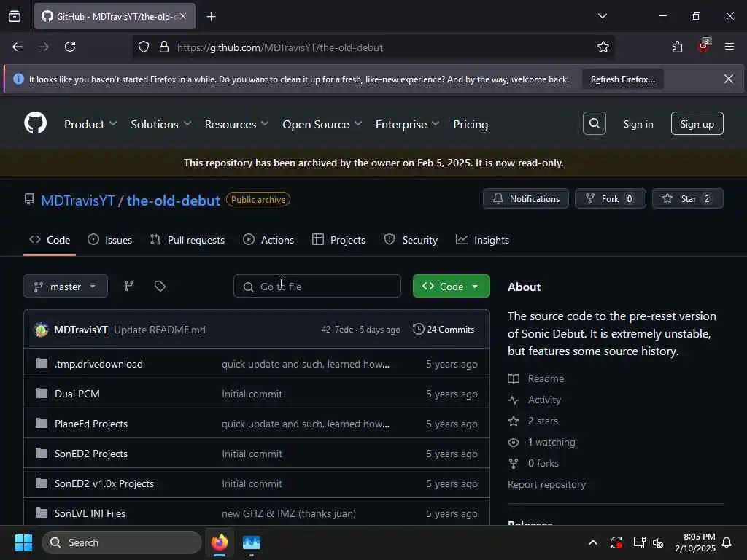Open the GitHub search magnifier button
This screenshot has height=560, width=747.
coord(594,123)
